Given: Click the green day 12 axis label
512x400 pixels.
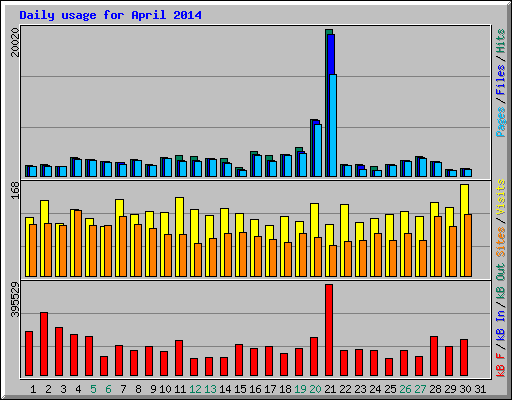Looking at the screenshot, I should (195, 389).
